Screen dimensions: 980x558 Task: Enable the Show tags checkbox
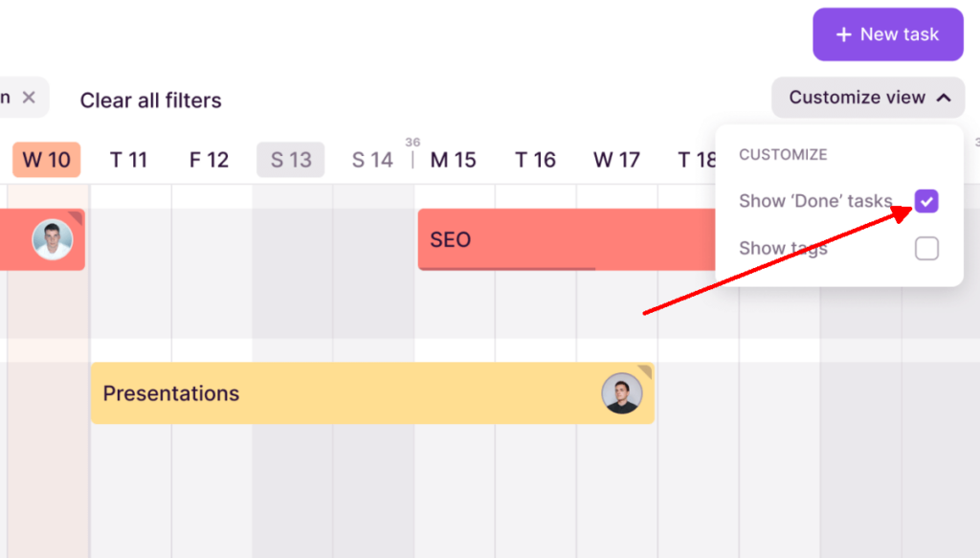point(925,248)
